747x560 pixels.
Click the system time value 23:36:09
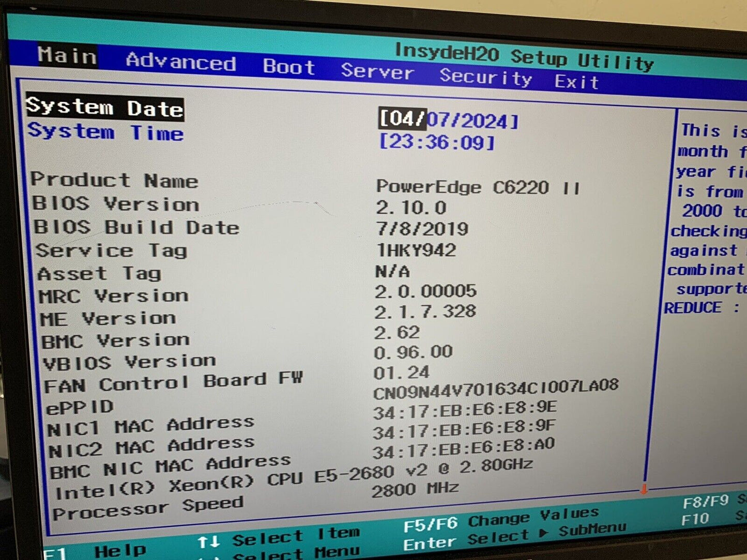[x=437, y=142]
